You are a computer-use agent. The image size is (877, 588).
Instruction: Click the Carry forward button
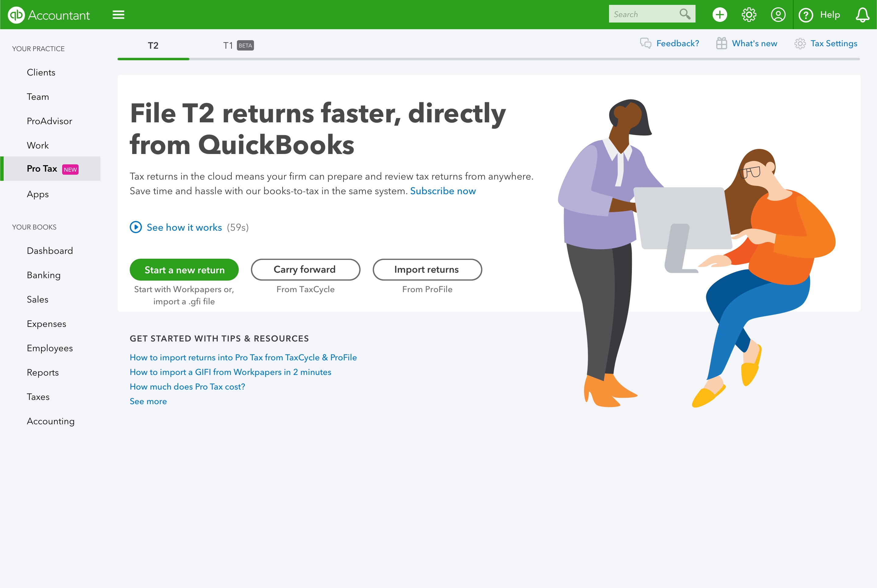[x=305, y=270]
